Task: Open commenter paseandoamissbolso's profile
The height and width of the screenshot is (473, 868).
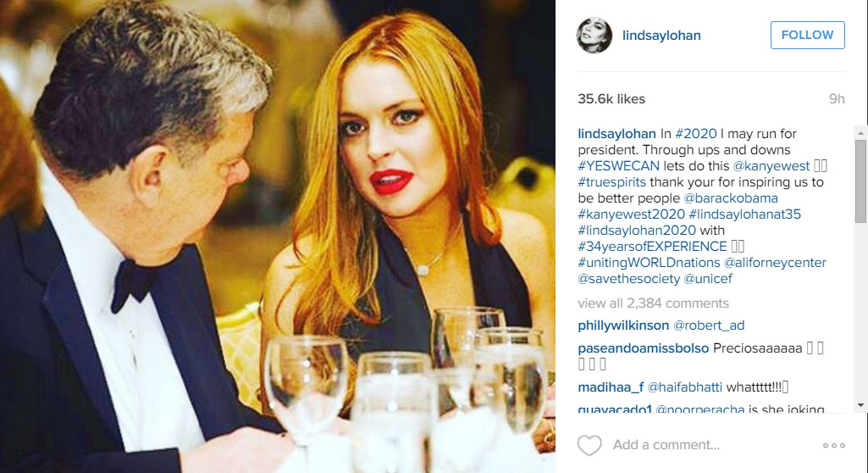Action: point(644,348)
